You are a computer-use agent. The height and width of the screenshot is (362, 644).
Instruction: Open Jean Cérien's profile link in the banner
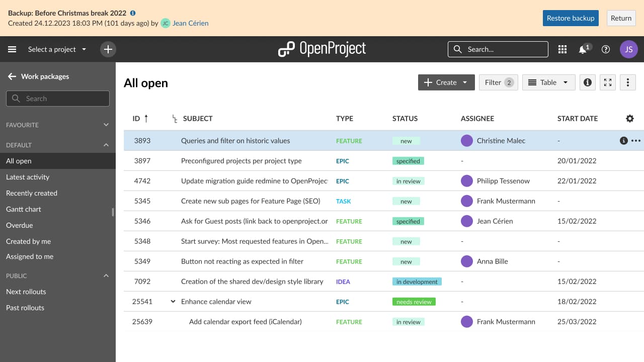click(191, 23)
